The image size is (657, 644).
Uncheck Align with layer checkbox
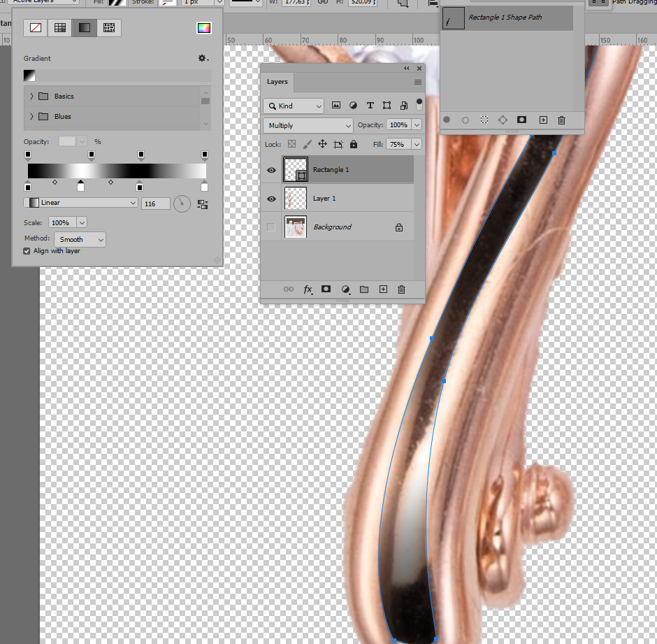27,251
